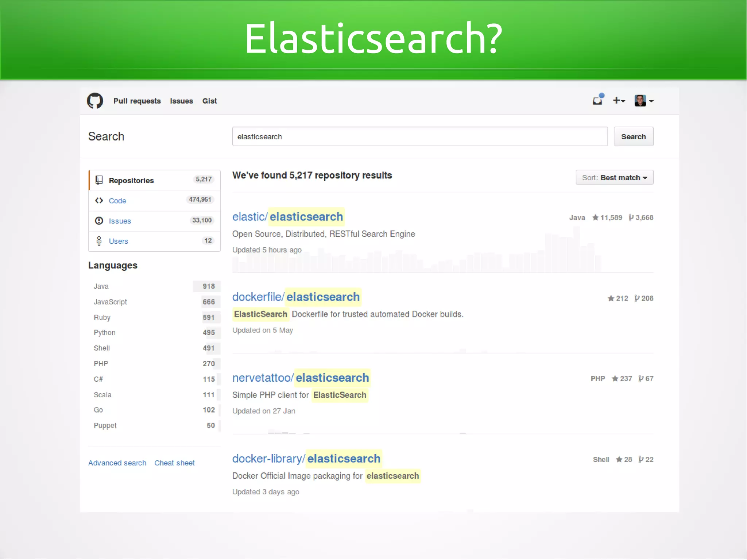Viewport: 747px width, 560px height.
Task: Click the Search button
Action: pyautogui.click(x=633, y=136)
